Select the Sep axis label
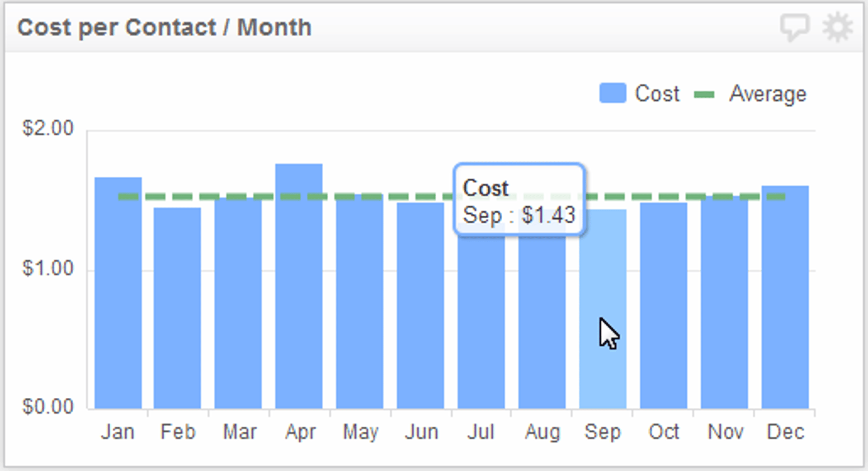The height and width of the screenshot is (471, 868). coord(602,432)
